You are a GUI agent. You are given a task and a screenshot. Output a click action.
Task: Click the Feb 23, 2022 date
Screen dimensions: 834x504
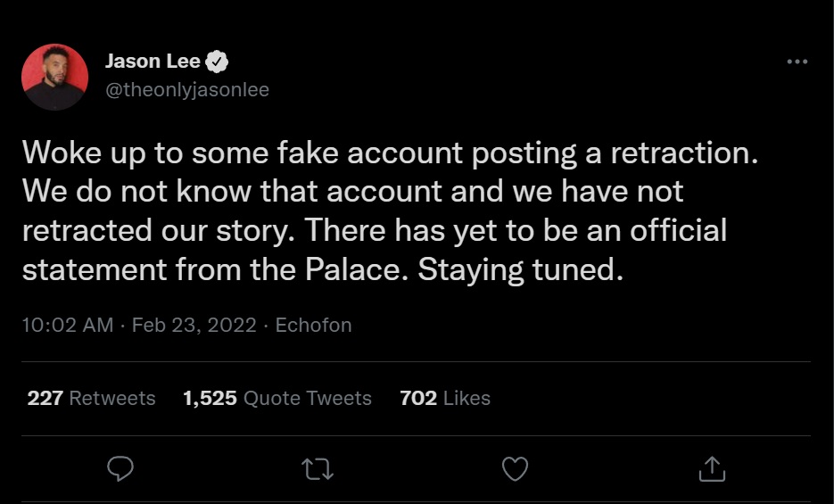coord(196,326)
